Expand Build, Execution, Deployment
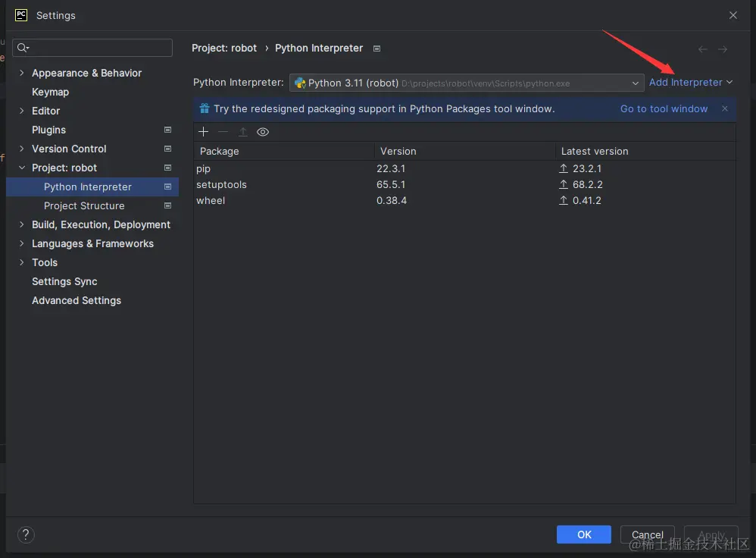This screenshot has width=756, height=558. coord(21,224)
